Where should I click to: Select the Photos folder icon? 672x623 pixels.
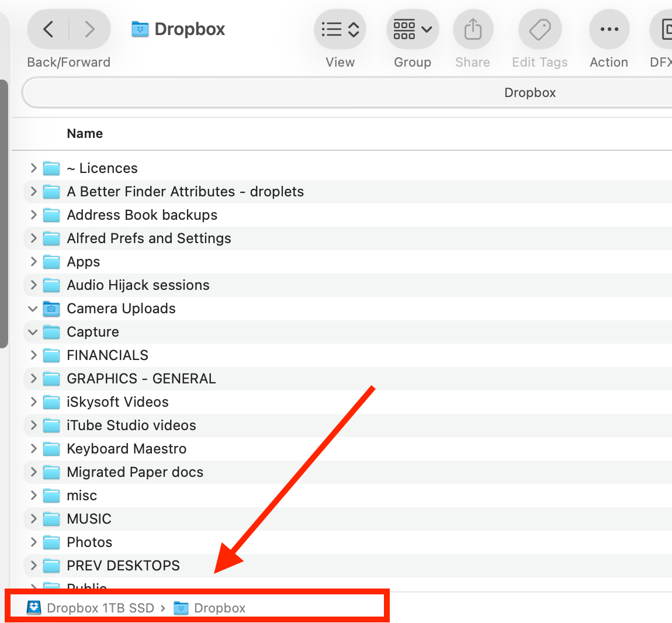[x=51, y=542]
